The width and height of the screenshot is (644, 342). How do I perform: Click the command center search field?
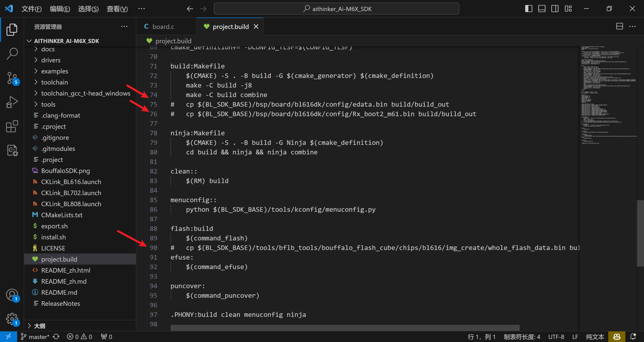point(336,9)
